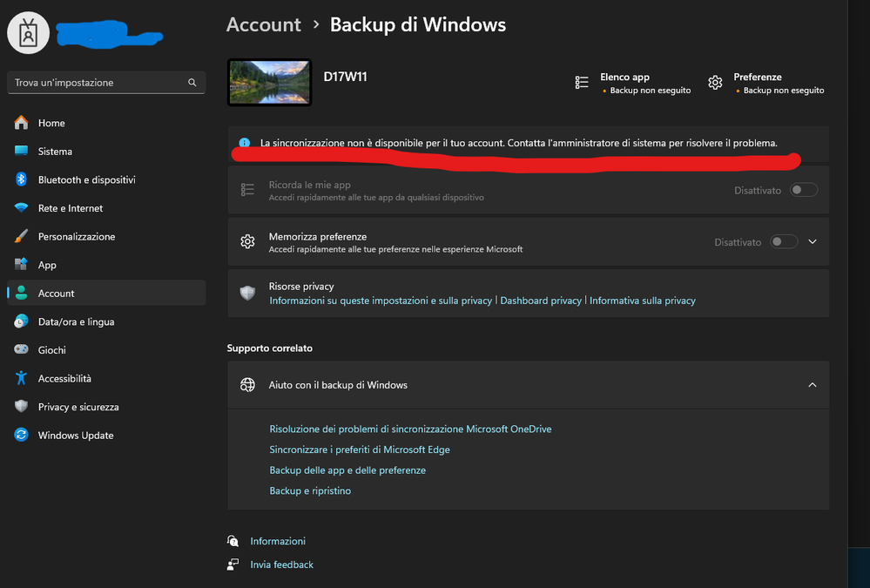Click the Accessibilità figure icon
The height and width of the screenshot is (588, 870).
pos(22,379)
